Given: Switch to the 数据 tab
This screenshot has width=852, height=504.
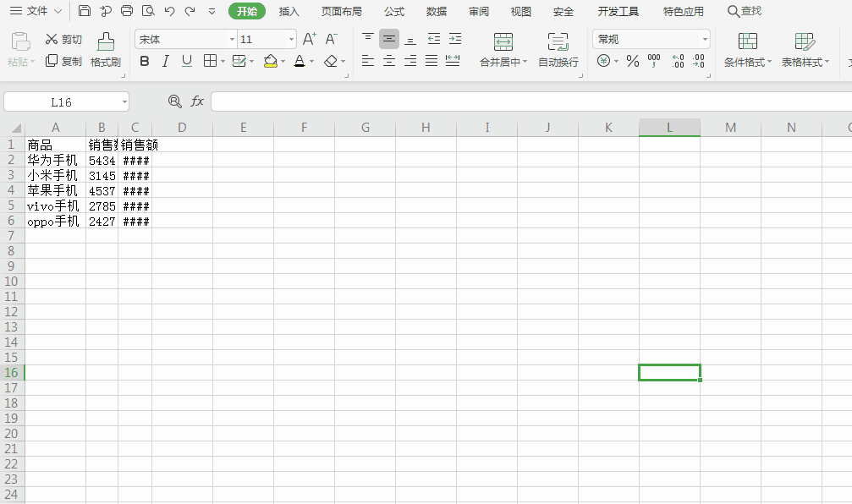Looking at the screenshot, I should (x=437, y=11).
